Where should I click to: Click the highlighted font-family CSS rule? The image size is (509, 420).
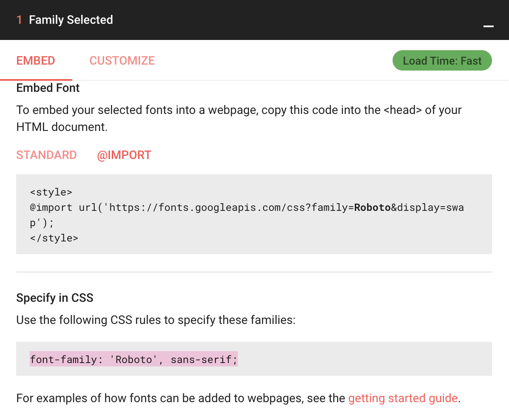click(133, 359)
